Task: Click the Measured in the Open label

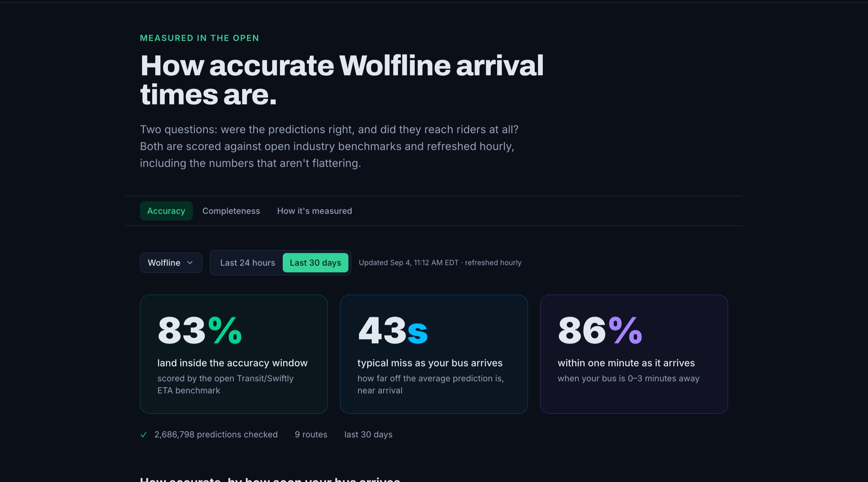Action: (200, 38)
